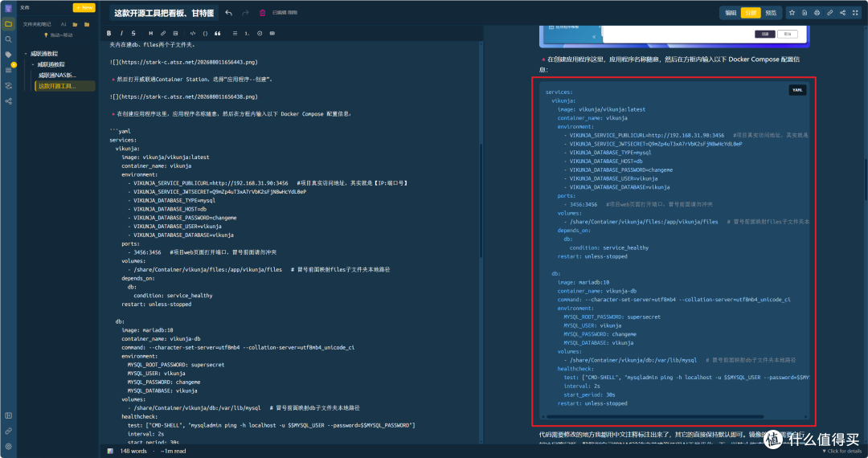The height and width of the screenshot is (458, 868).
Task: Open the tags icon in left rail
Action: (8, 55)
